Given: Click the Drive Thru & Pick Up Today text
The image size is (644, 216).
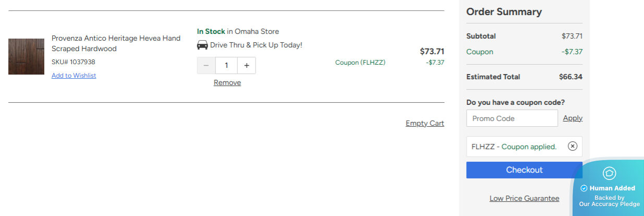Looking at the screenshot, I should [x=256, y=45].
